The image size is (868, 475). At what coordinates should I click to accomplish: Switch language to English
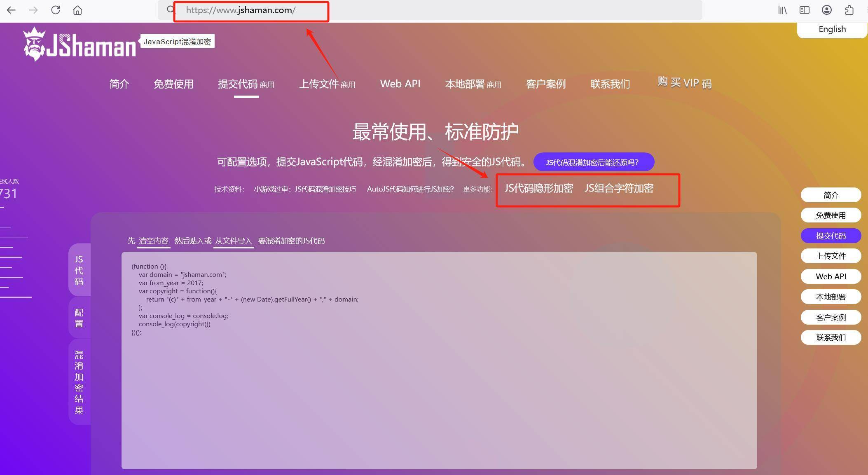832,29
